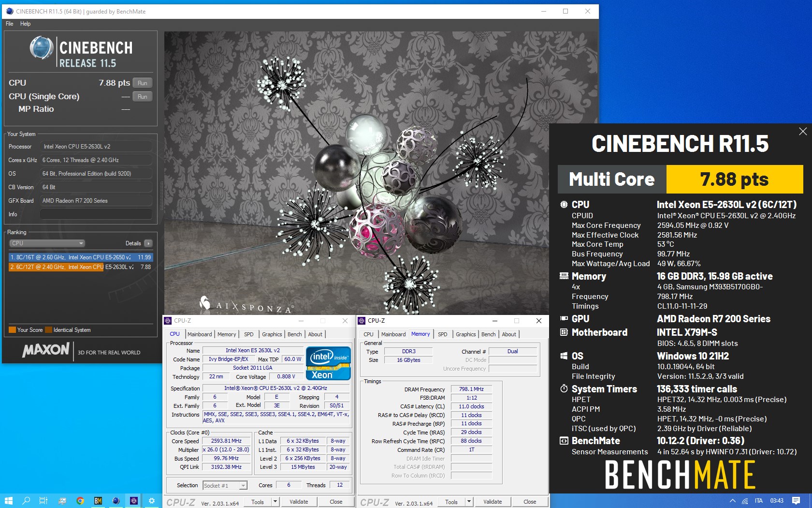The width and height of the screenshot is (812, 508).
Task: Run the CPU benchmark in Cinebench
Action: point(142,83)
